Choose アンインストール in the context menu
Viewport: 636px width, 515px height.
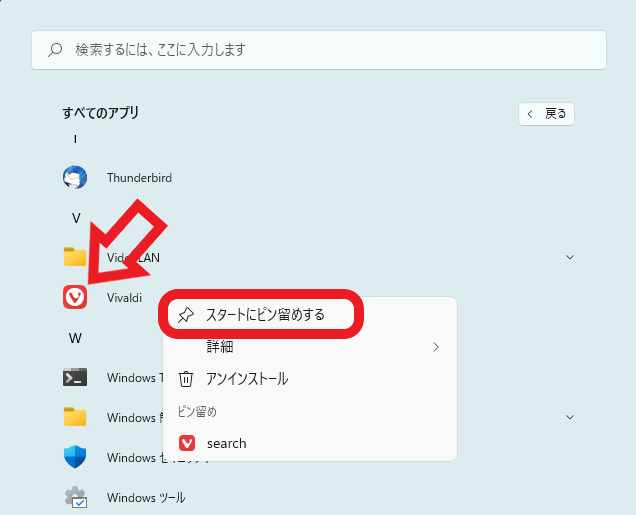(310, 379)
